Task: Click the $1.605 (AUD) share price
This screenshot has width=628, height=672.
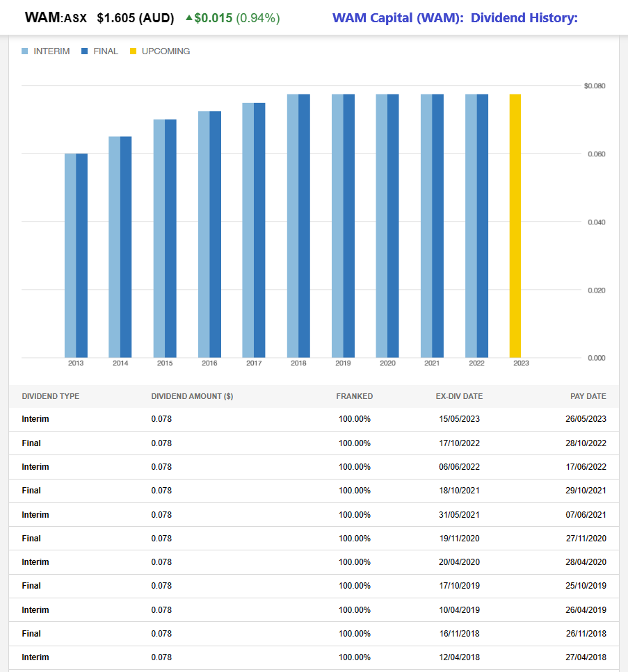Action: click(136, 18)
